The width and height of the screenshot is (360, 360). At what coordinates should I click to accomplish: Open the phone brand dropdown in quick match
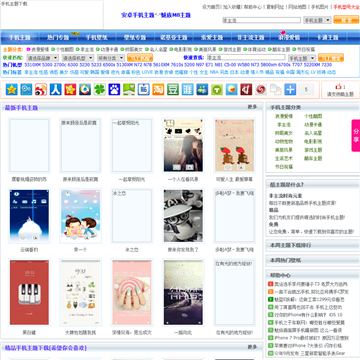click(43, 58)
